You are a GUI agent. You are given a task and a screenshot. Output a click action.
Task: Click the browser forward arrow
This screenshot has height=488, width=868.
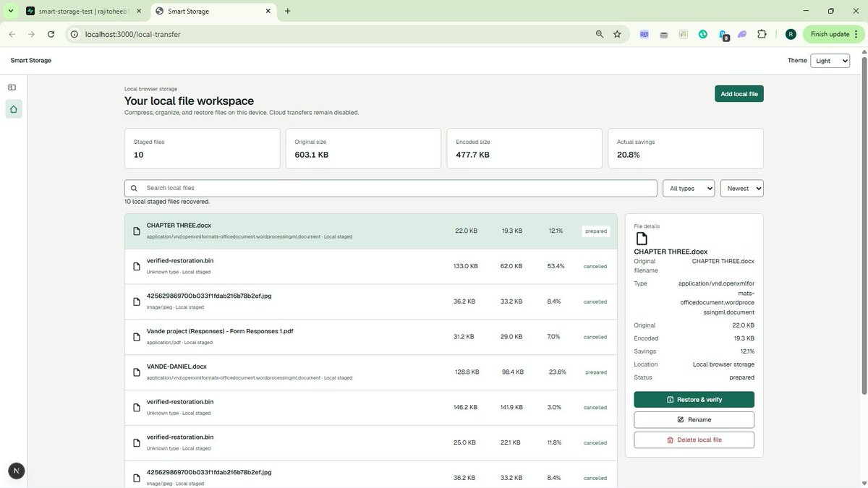(31, 34)
